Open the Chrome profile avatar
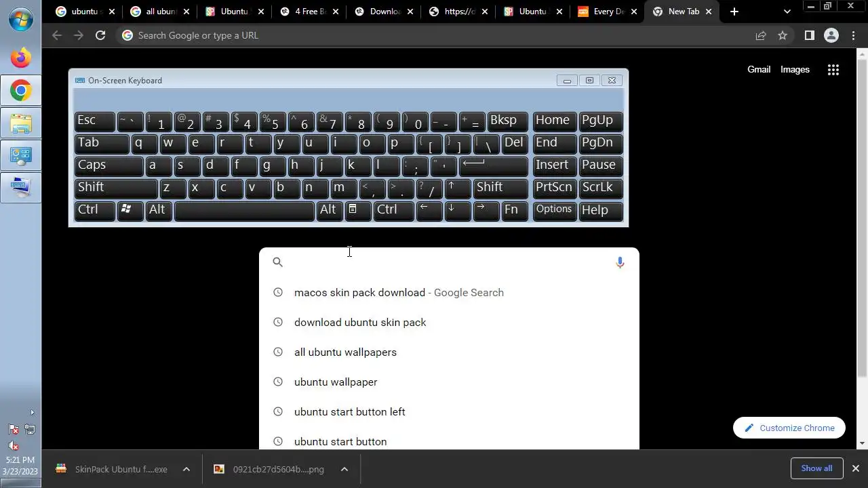The image size is (868, 488). pyautogui.click(x=831, y=35)
